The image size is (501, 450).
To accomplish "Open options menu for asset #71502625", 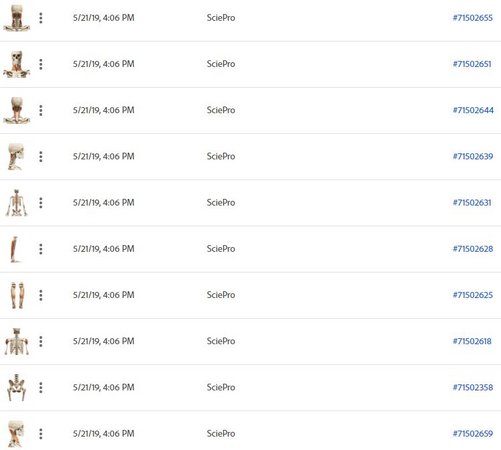I will click(x=41, y=295).
